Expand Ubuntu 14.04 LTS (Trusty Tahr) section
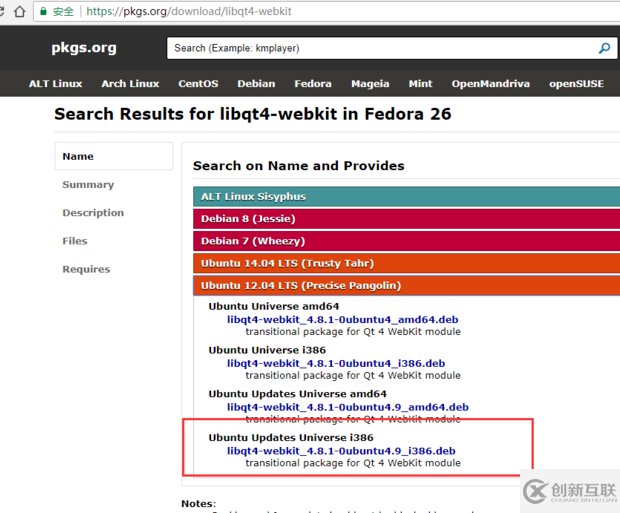 (406, 263)
